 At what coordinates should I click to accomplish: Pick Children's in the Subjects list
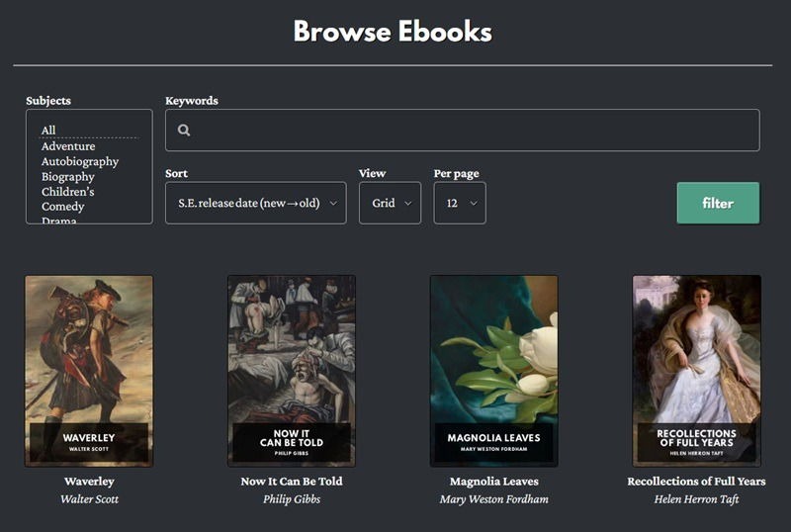pos(67,192)
